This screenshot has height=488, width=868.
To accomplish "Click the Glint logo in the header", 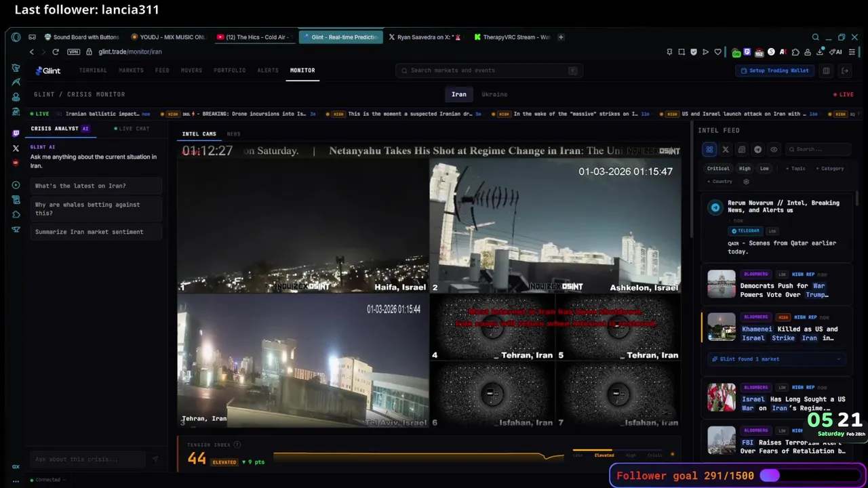I will click(x=48, y=70).
